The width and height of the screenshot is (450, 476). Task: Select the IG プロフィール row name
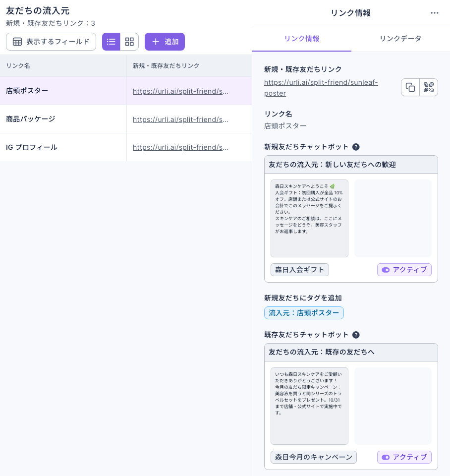pos(32,147)
